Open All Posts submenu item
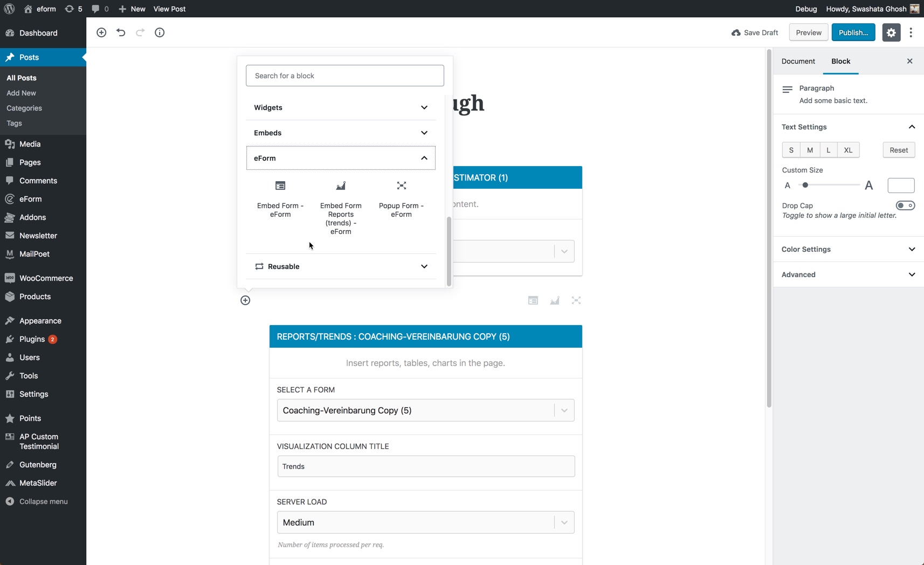924x565 pixels. [22, 78]
